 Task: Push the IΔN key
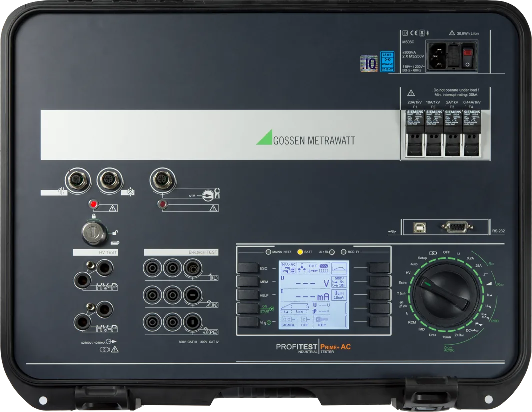click(x=248, y=322)
